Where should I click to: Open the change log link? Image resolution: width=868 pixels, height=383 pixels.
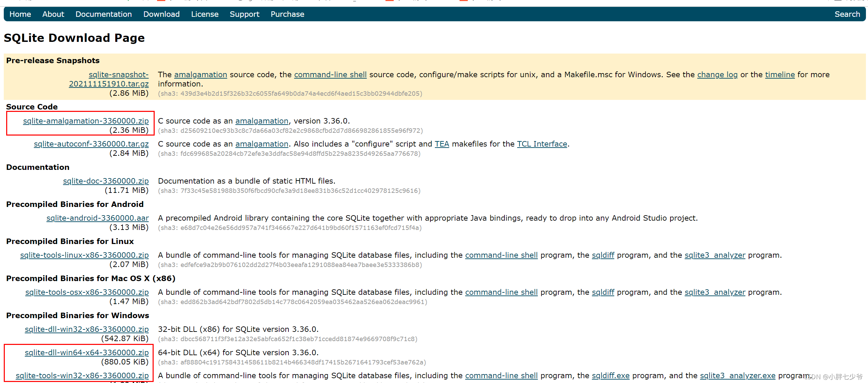717,74
